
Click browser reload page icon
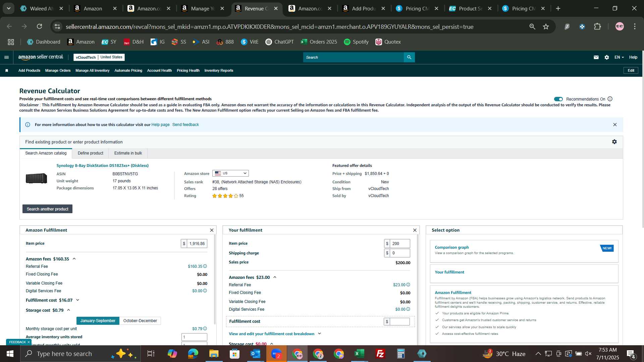coord(39,26)
